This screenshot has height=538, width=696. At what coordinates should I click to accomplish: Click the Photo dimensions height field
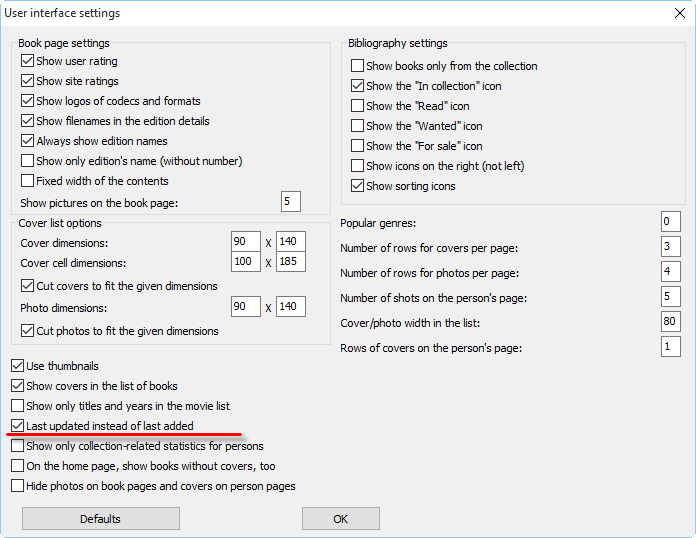coord(291,306)
